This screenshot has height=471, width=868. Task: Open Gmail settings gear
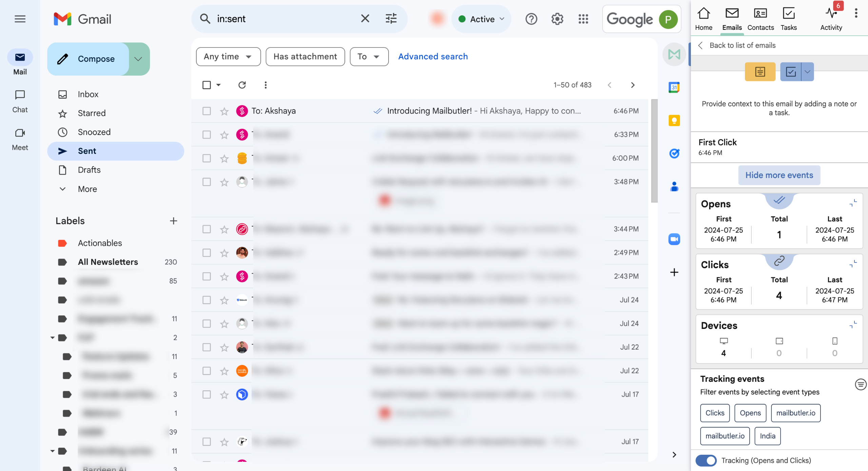[557, 19]
